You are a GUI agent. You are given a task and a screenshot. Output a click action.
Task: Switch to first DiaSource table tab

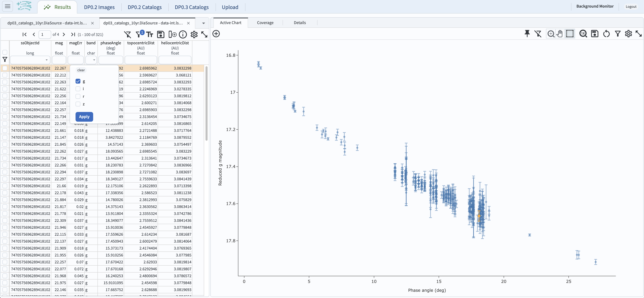coord(47,23)
